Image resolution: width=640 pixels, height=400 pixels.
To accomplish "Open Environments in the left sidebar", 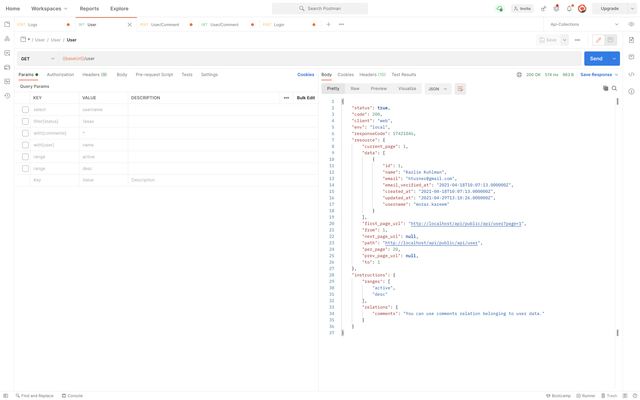I will (7, 53).
